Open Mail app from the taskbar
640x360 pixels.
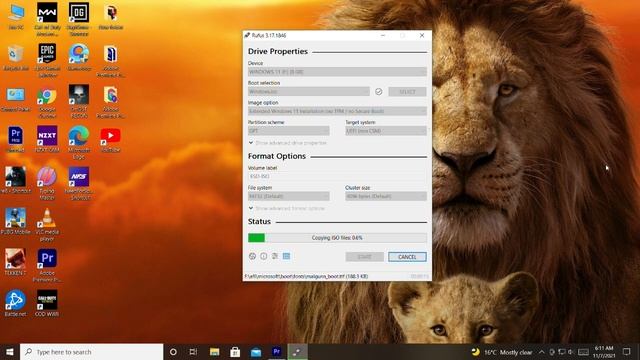[x=256, y=352]
